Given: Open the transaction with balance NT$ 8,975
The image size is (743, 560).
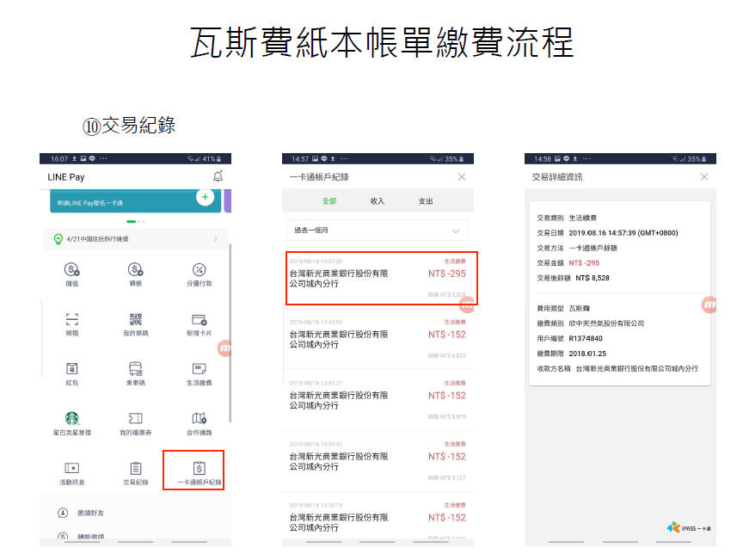Looking at the screenshot, I should pyautogui.click(x=378, y=400).
